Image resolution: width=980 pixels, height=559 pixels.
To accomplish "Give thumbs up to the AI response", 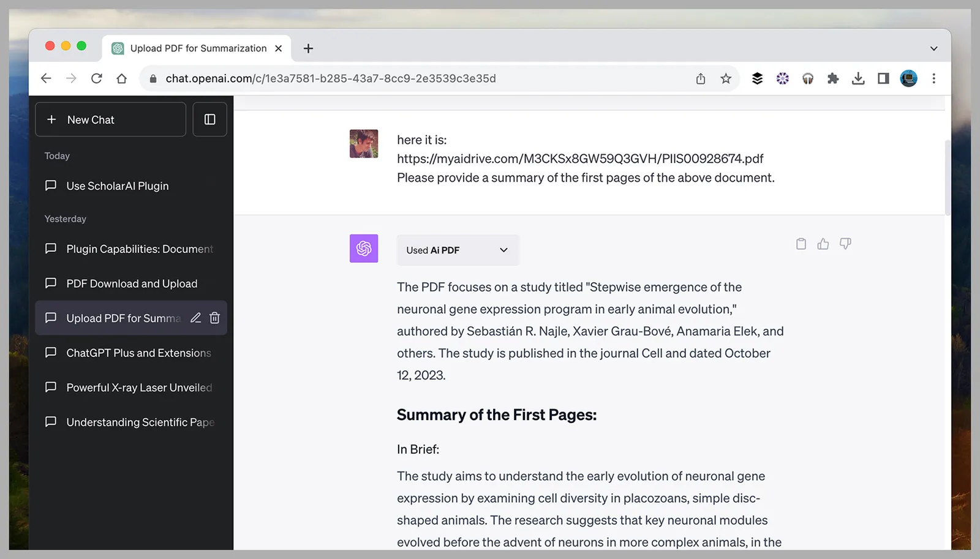I will [x=823, y=244].
